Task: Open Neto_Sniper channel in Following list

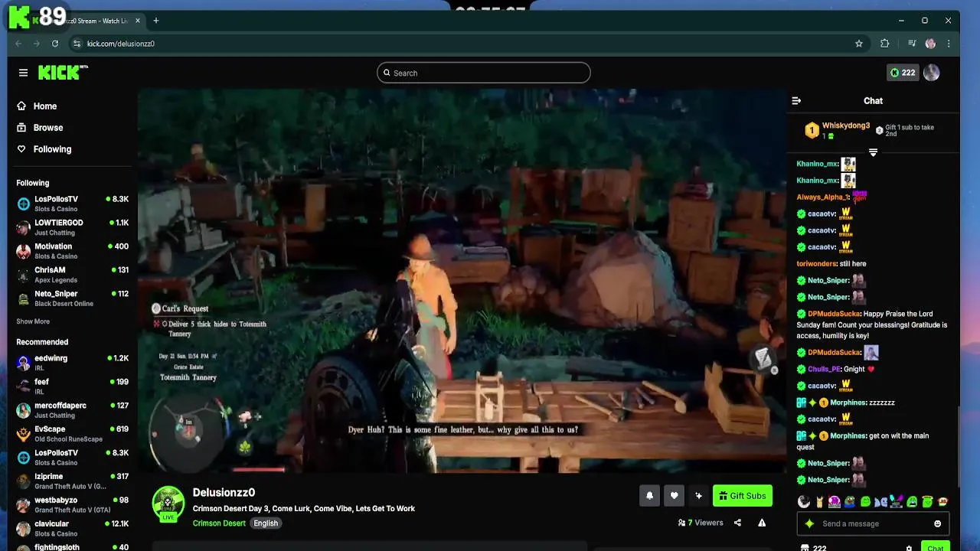Action: coord(73,298)
